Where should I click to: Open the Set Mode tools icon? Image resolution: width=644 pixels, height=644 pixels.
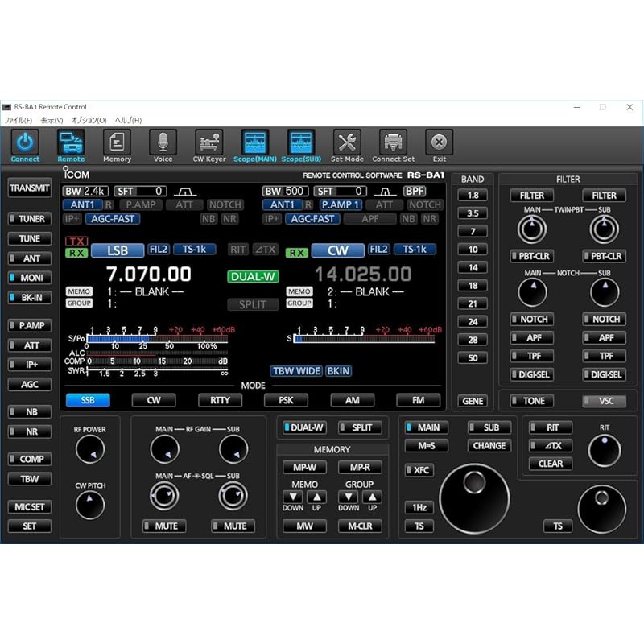pyautogui.click(x=347, y=142)
